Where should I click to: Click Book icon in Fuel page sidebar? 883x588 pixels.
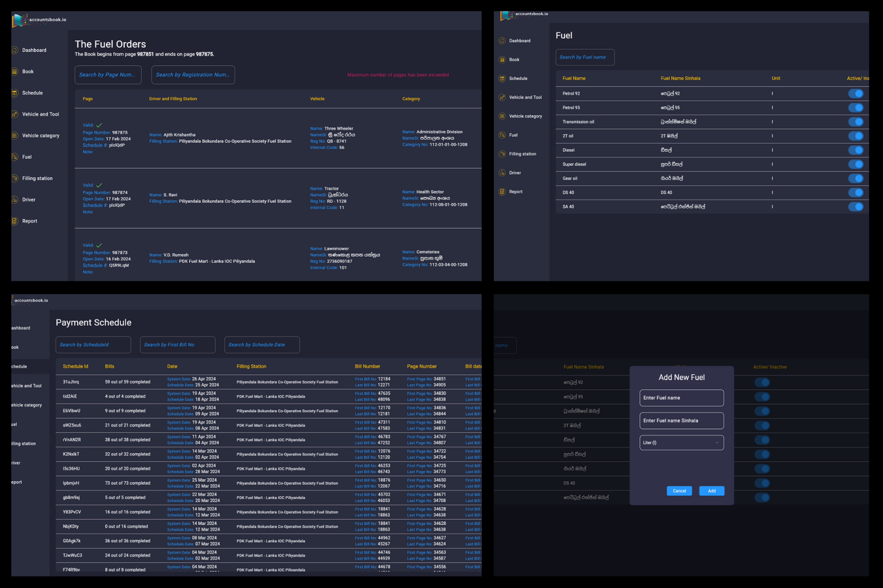(502, 59)
